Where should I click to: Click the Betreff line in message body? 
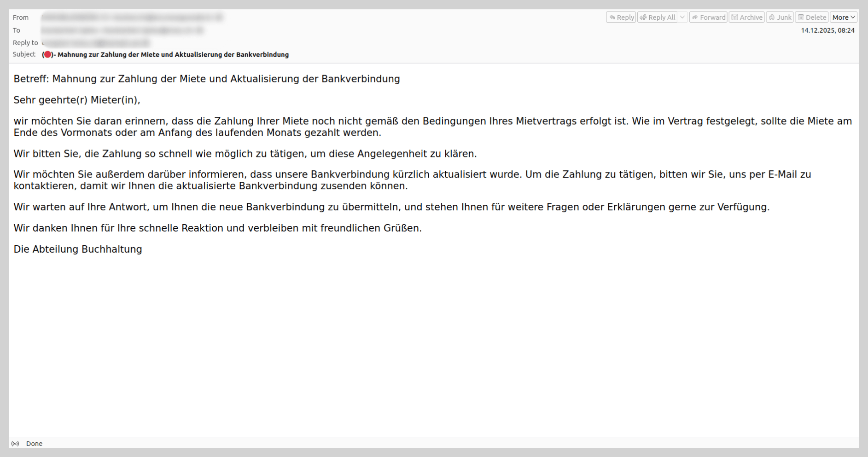click(206, 79)
